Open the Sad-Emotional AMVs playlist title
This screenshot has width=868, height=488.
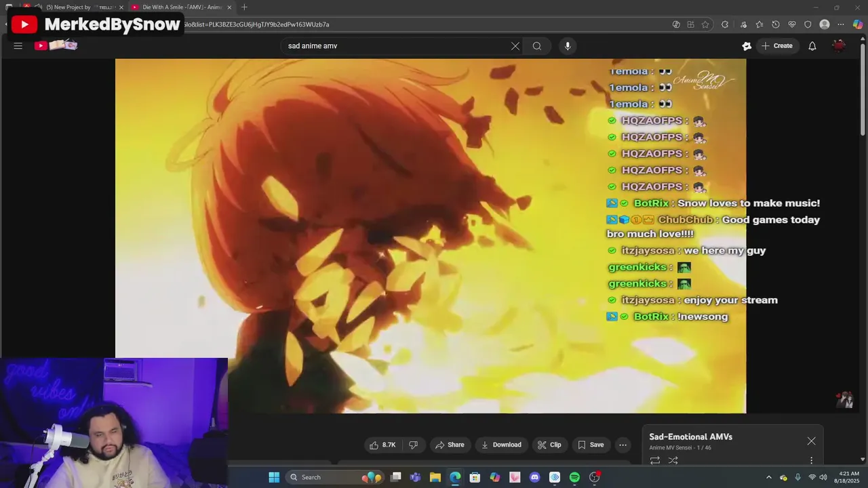point(690,437)
